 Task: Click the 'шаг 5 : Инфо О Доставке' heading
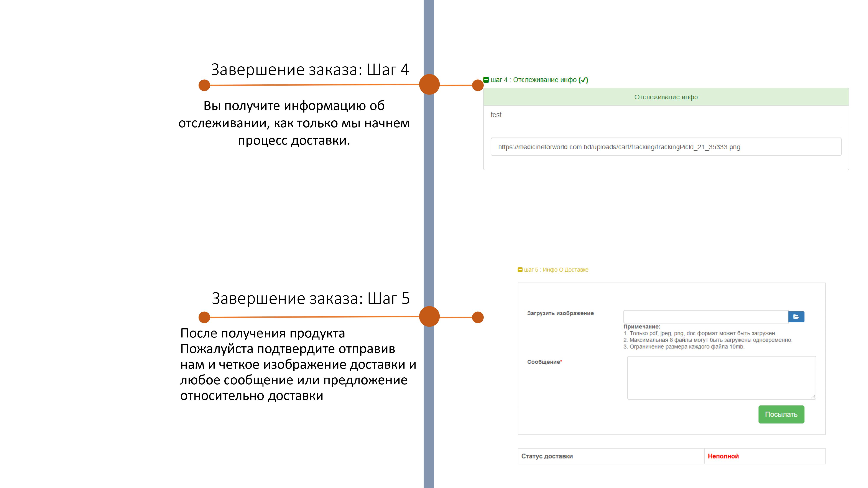pos(556,270)
